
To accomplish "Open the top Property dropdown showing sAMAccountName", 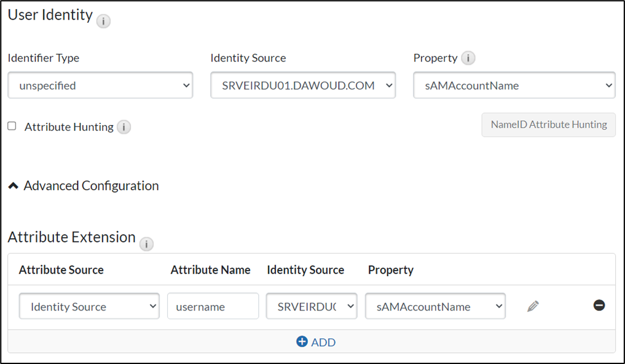I will [514, 85].
